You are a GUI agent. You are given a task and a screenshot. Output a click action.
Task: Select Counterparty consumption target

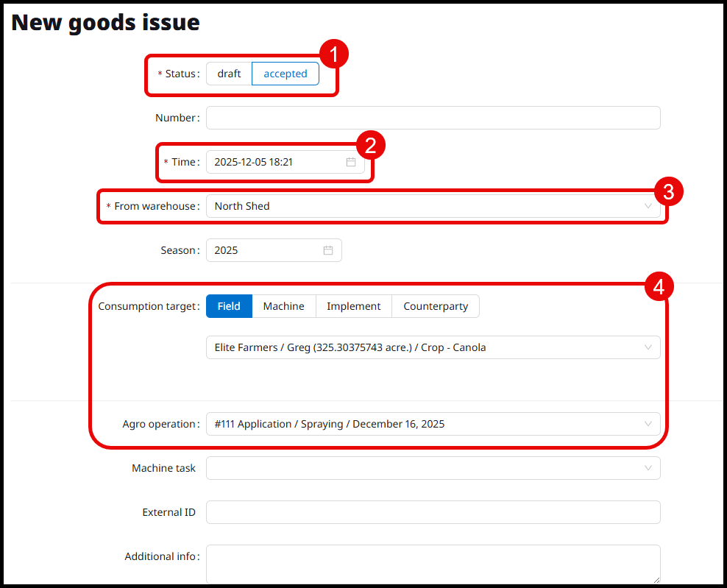436,306
